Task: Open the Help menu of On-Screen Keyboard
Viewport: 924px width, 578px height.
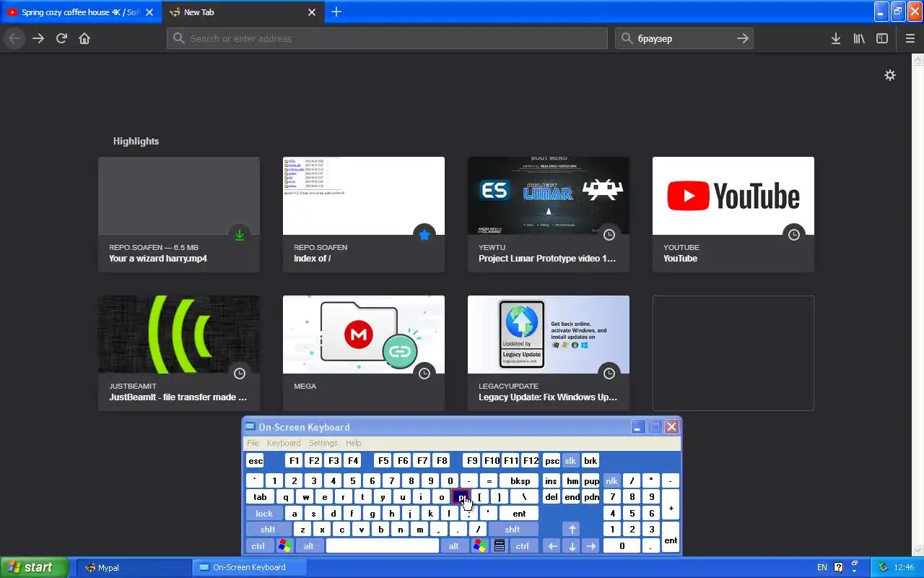Action: click(354, 443)
